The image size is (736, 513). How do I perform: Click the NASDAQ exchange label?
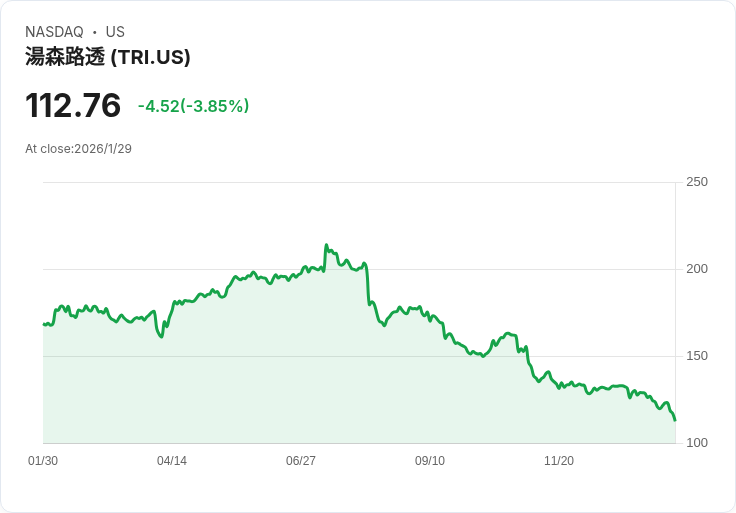[54, 32]
